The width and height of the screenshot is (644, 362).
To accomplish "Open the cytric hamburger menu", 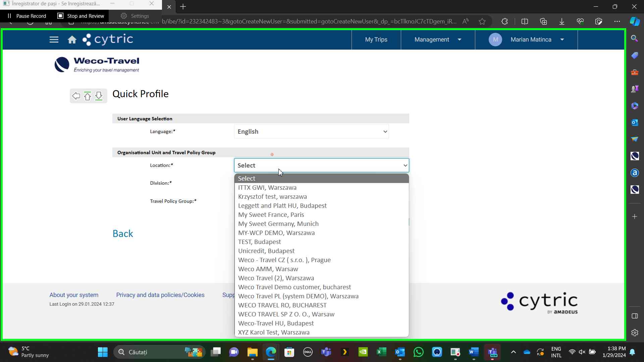I will tap(54, 40).
